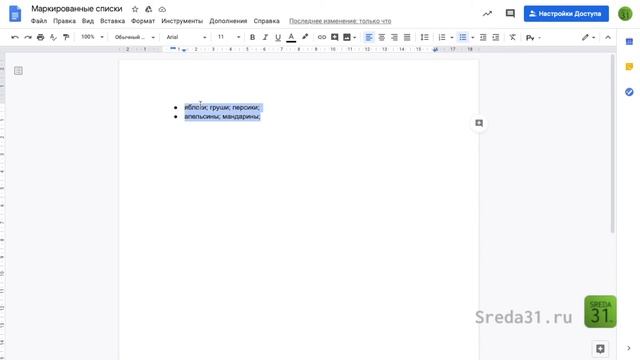Center align the text
This screenshot has width=640, height=360.
coord(382,37)
